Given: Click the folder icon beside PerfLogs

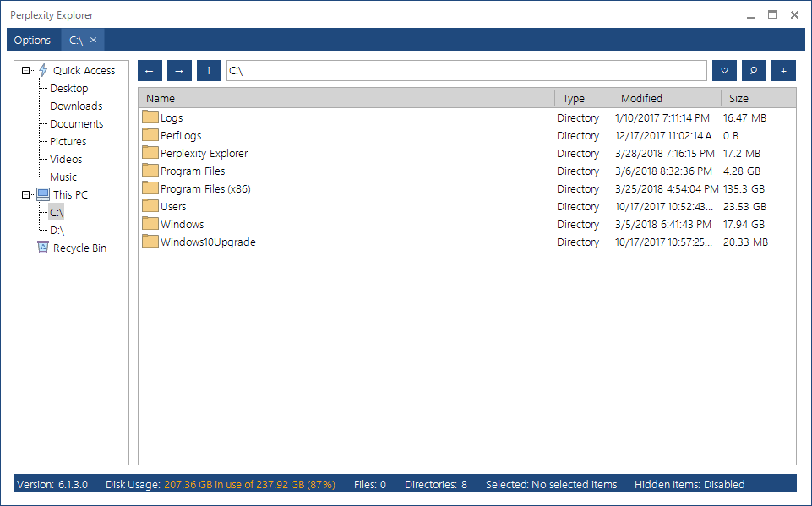Looking at the screenshot, I should [x=150, y=134].
